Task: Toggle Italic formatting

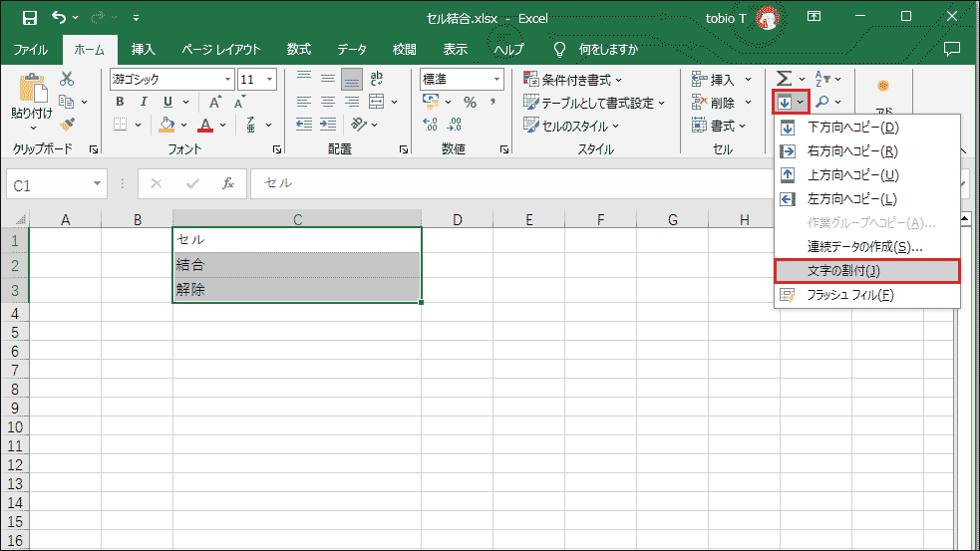Action: (144, 102)
